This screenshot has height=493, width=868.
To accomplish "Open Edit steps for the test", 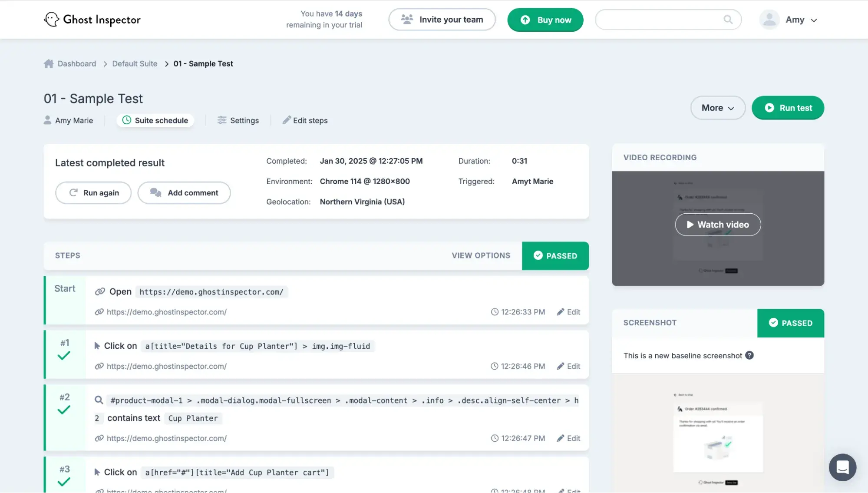I will coord(305,120).
